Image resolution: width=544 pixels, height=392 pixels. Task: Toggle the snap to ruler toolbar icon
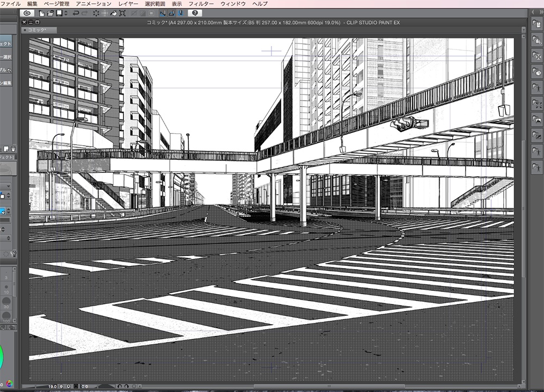click(x=162, y=13)
